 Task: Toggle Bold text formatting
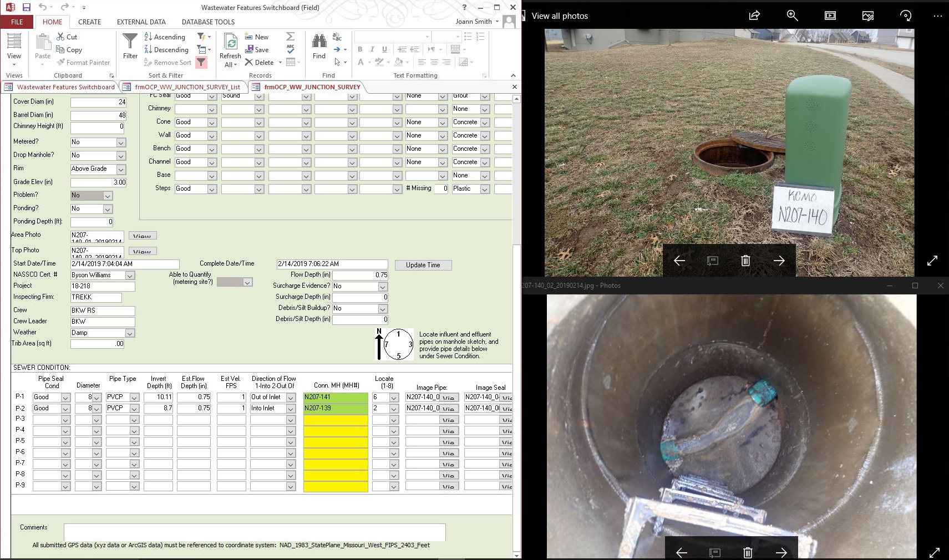coord(359,49)
